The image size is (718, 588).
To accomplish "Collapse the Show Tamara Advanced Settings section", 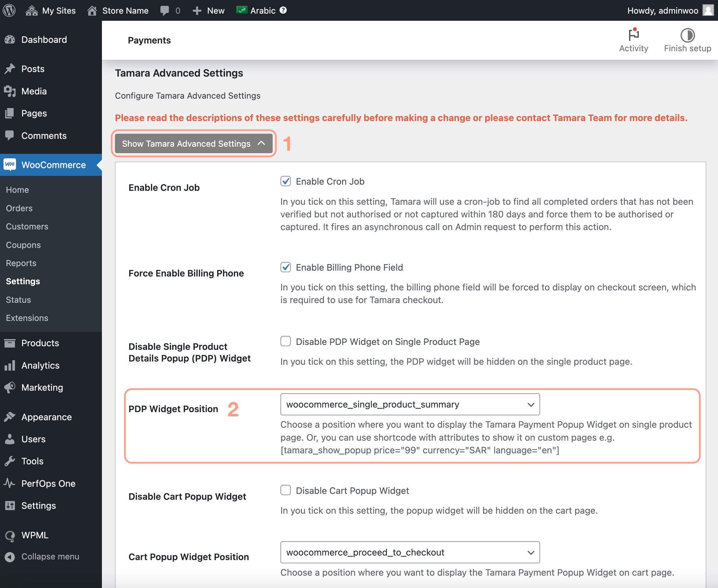I will point(193,144).
